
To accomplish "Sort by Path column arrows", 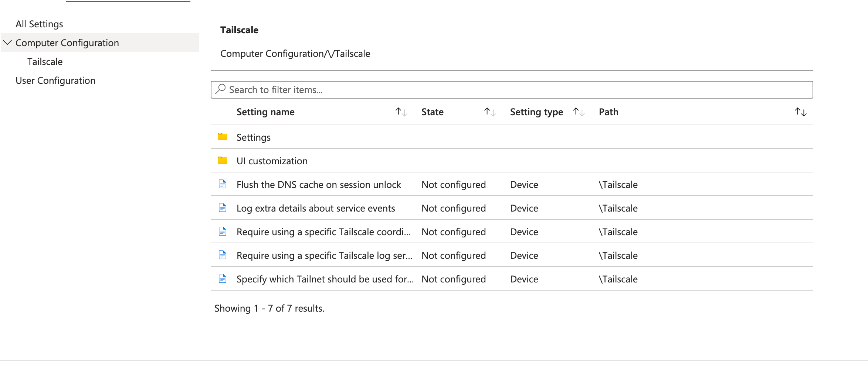I will (800, 112).
